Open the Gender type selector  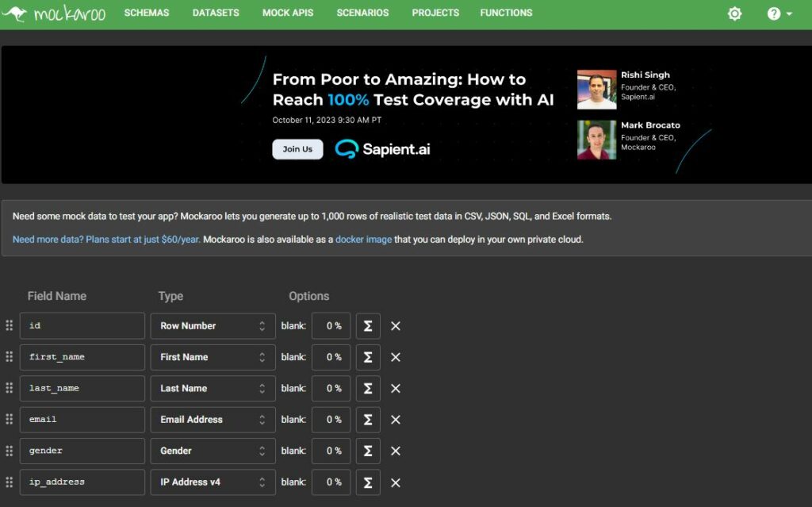tap(213, 451)
